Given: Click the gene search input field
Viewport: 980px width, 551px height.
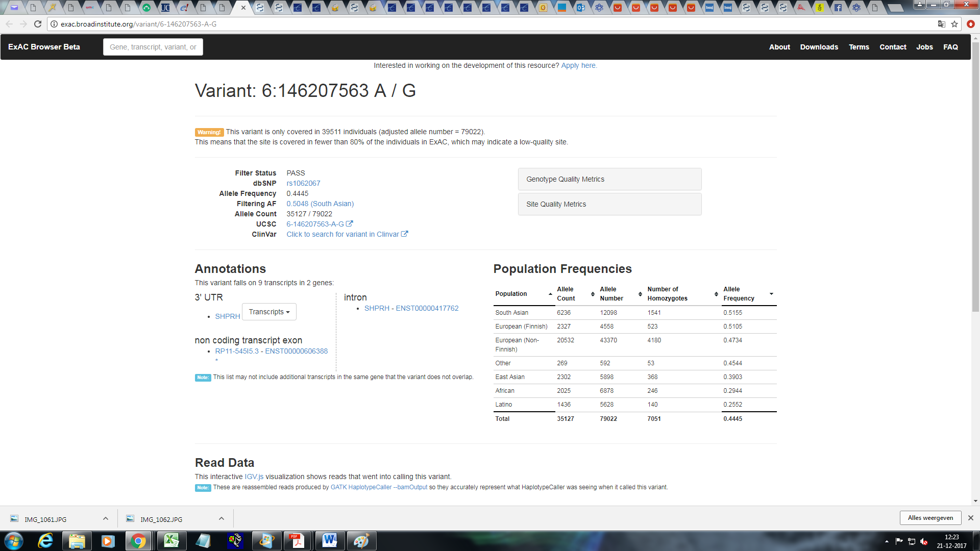Looking at the screenshot, I should click(153, 47).
